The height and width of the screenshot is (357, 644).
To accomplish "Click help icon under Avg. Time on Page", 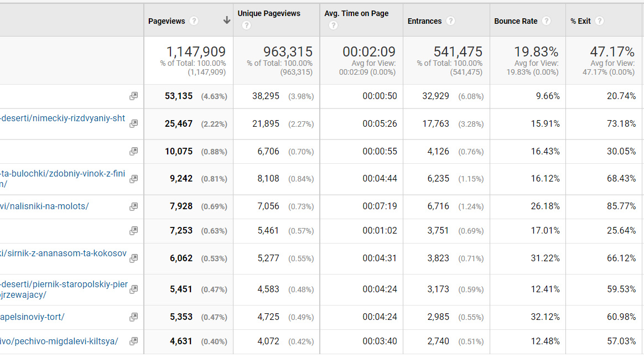I will (333, 25).
